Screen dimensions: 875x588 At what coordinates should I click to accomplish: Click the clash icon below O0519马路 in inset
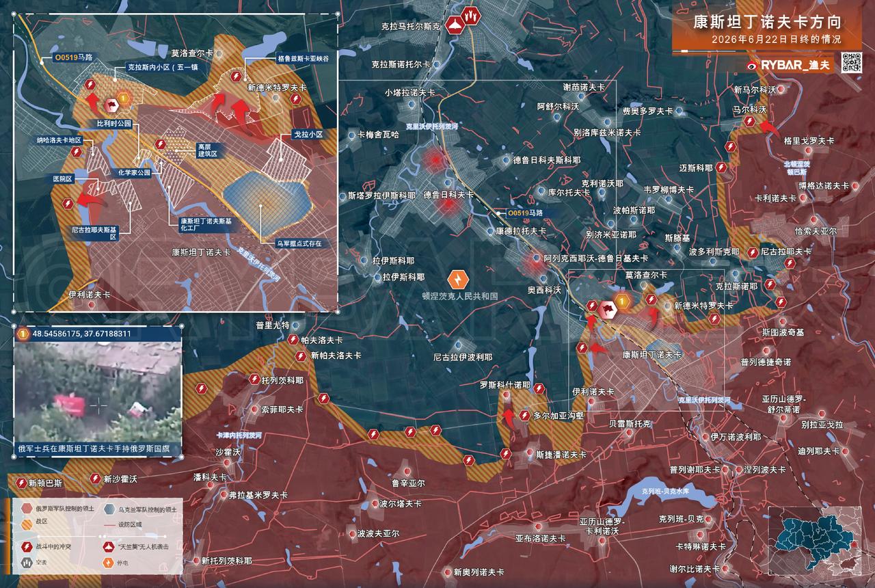tap(91, 85)
